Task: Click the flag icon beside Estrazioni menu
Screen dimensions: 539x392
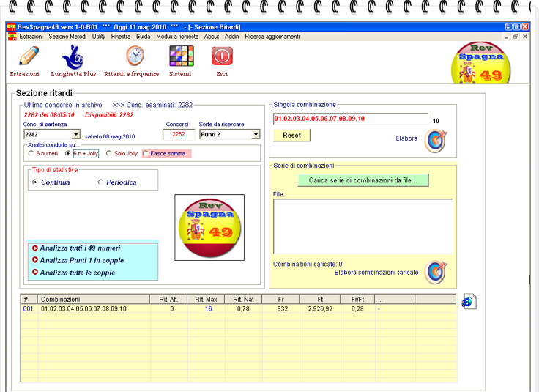Action: (12, 37)
